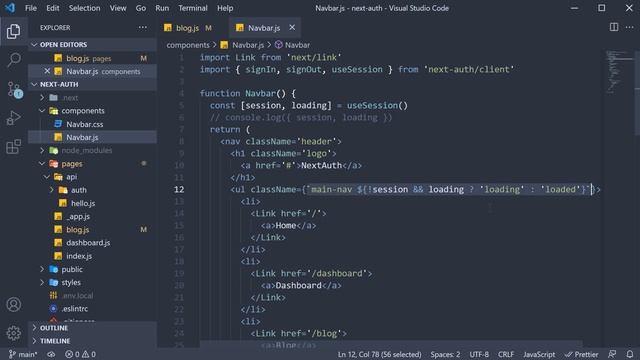Expand the node_modules folder
This screenshot has width=640, height=360.
(92, 150)
